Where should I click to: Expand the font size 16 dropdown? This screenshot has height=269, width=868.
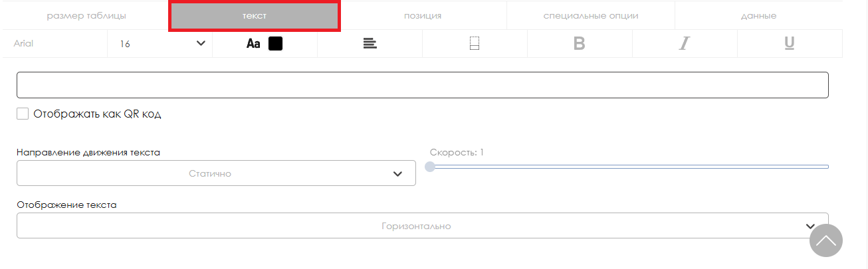pos(160,44)
